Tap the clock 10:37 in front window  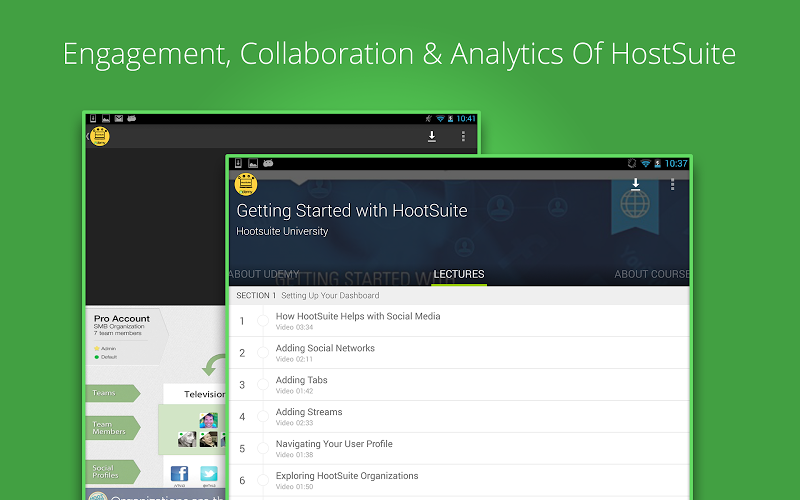tap(676, 163)
